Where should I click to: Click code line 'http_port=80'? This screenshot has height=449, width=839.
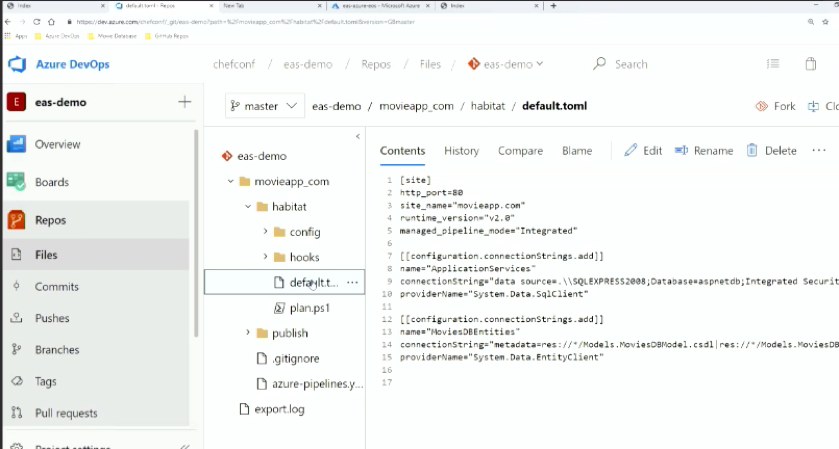431,193
